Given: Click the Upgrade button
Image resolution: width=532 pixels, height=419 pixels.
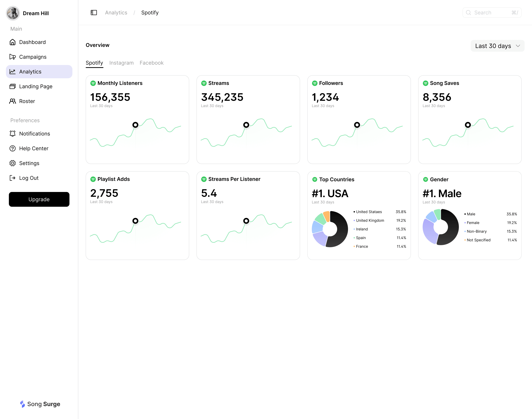Looking at the screenshot, I should click(39, 199).
